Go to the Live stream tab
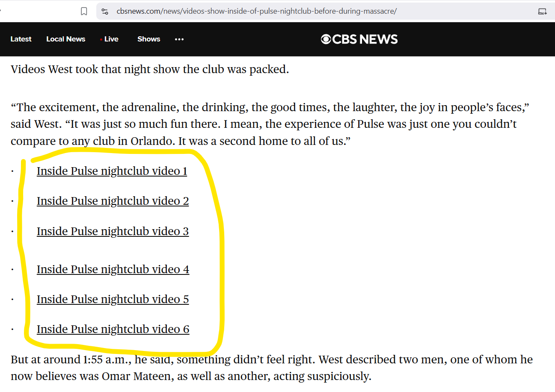 tap(110, 39)
